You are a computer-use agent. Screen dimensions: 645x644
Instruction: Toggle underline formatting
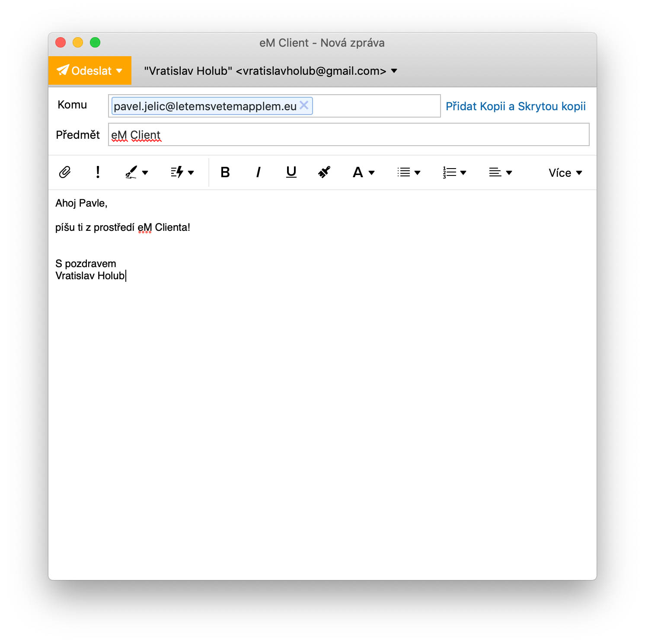click(291, 172)
